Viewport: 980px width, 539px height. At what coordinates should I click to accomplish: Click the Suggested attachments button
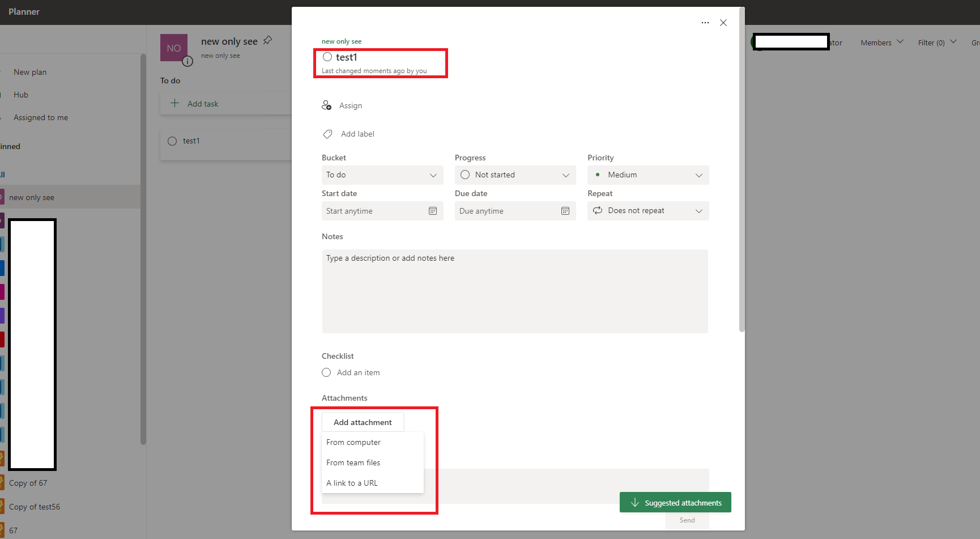click(675, 502)
